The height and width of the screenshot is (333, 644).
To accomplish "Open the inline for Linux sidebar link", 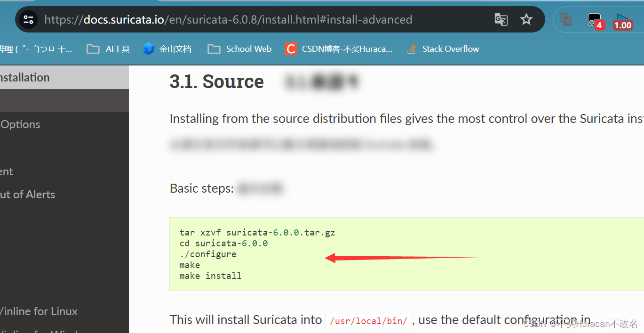I will point(39,311).
